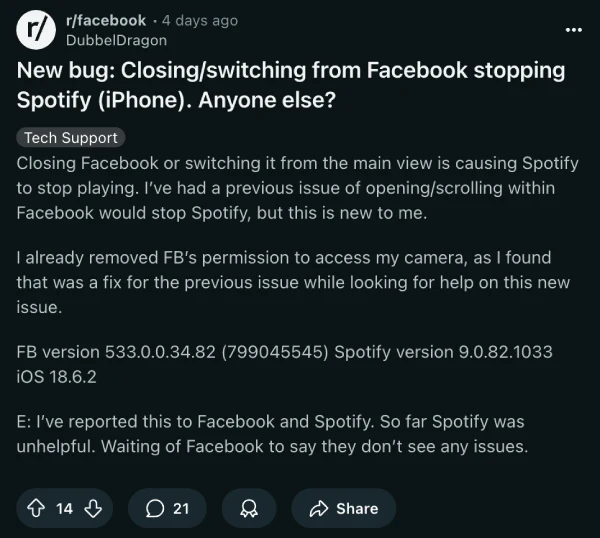Click the iOS 18.6.2 text line
The width and height of the screenshot is (600, 538).
[x=58, y=378]
